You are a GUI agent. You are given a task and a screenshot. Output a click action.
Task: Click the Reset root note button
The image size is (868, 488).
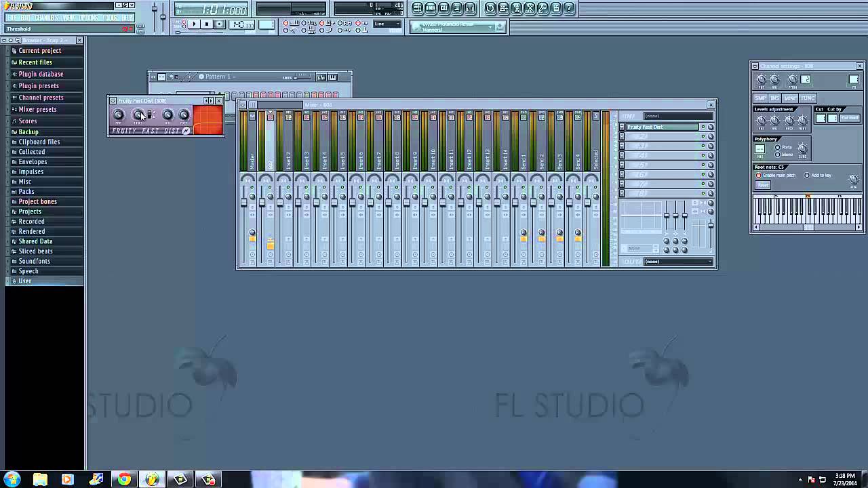[763, 184]
